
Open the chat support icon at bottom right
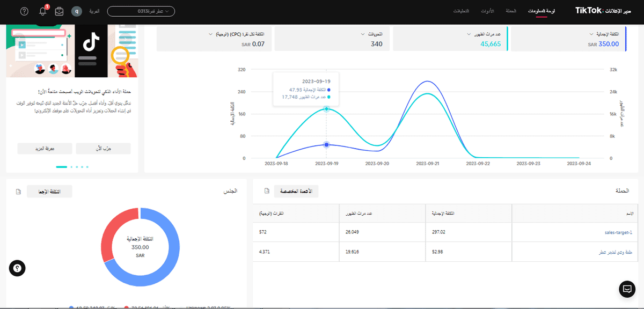[x=626, y=289]
